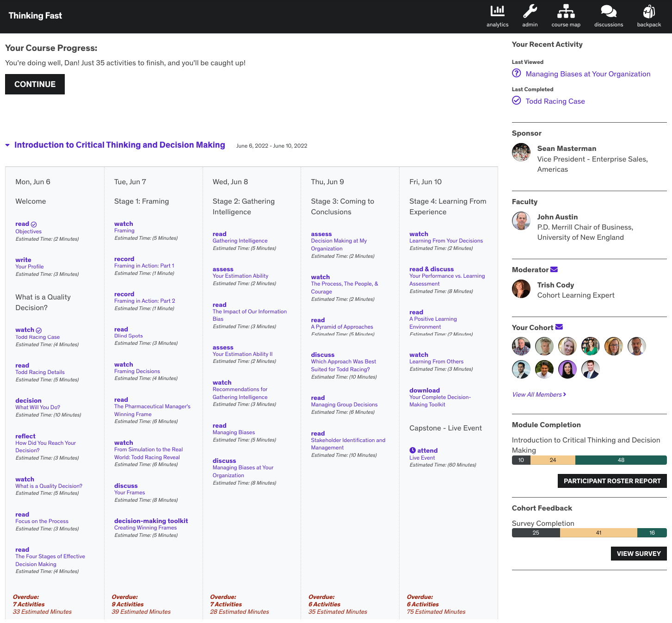Open the Participant Roster Report
Screen dimensions: 672x623
pyautogui.click(x=612, y=481)
